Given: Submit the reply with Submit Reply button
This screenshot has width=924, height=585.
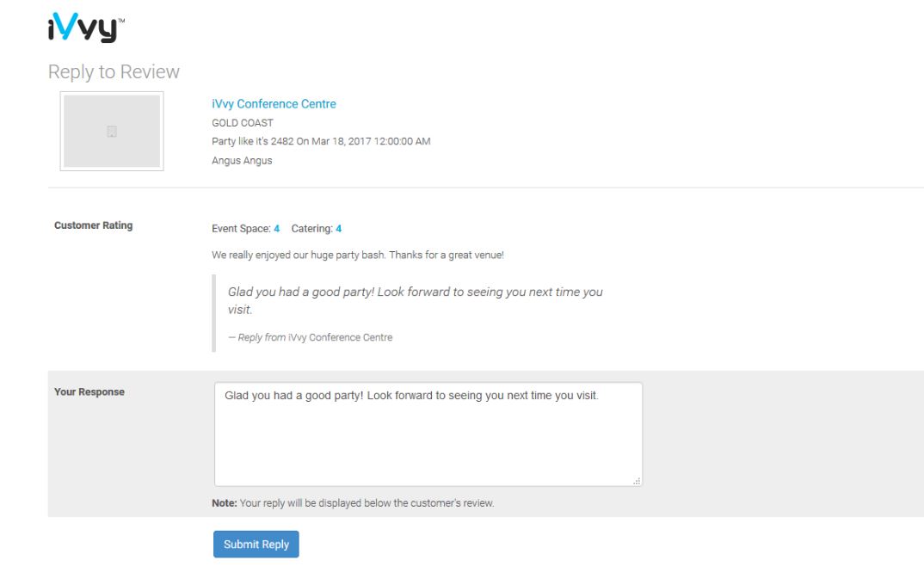Looking at the screenshot, I should 256,545.
